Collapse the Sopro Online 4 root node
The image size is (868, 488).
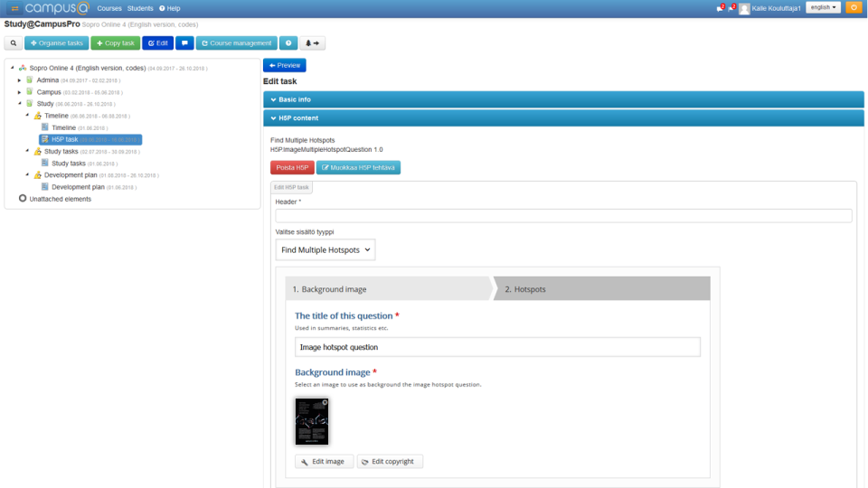12,68
